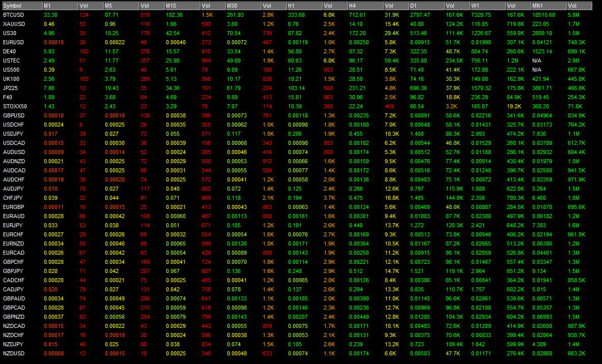Select the XAUUSD symbol
The height and width of the screenshot is (364, 602).
coord(14,24)
